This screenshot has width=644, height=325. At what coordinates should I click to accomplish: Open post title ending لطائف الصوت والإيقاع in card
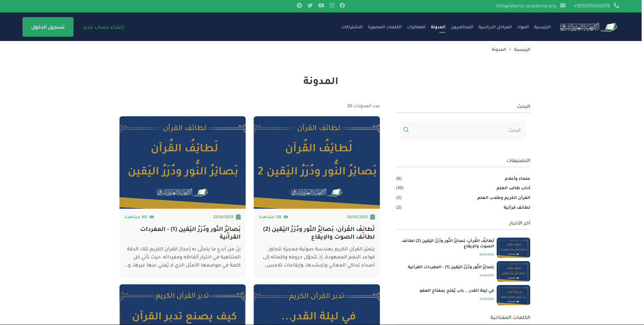[319, 233]
